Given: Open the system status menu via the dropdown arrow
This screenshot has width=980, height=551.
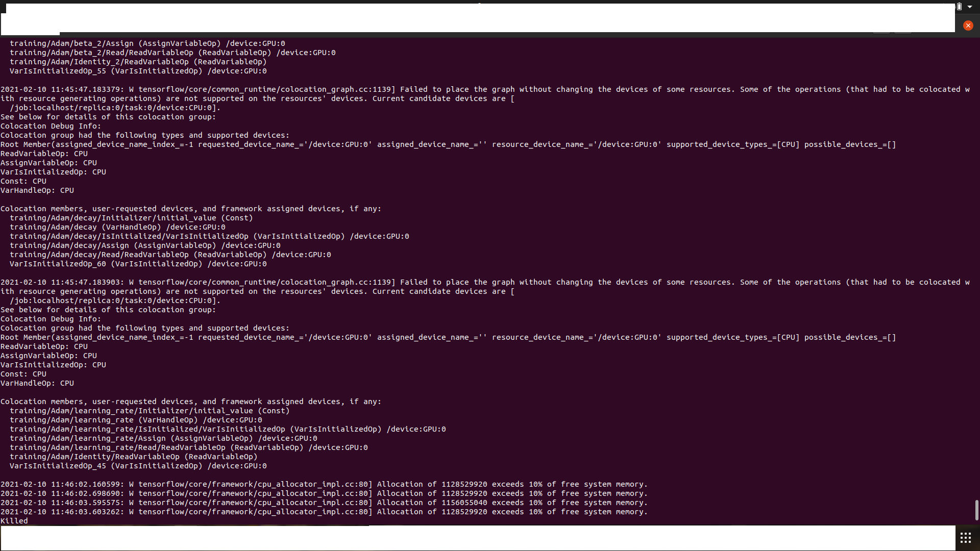Looking at the screenshot, I should [971, 7].
